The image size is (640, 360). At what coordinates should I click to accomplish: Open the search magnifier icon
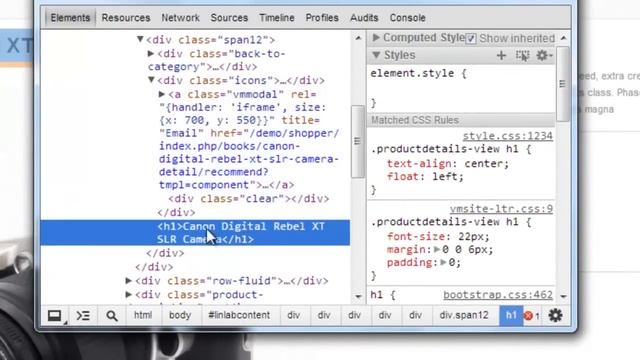click(x=112, y=316)
